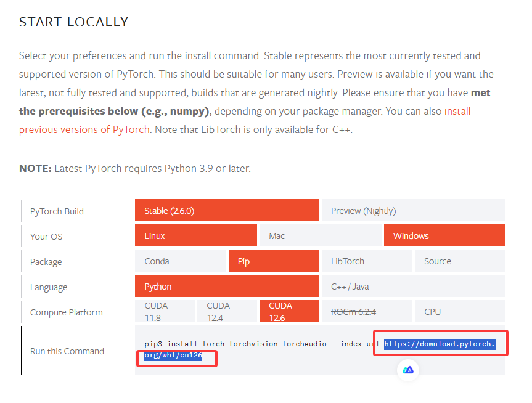The width and height of the screenshot is (532, 403).
Task: Select CUDA 11.8 compute platform
Action: point(165,311)
